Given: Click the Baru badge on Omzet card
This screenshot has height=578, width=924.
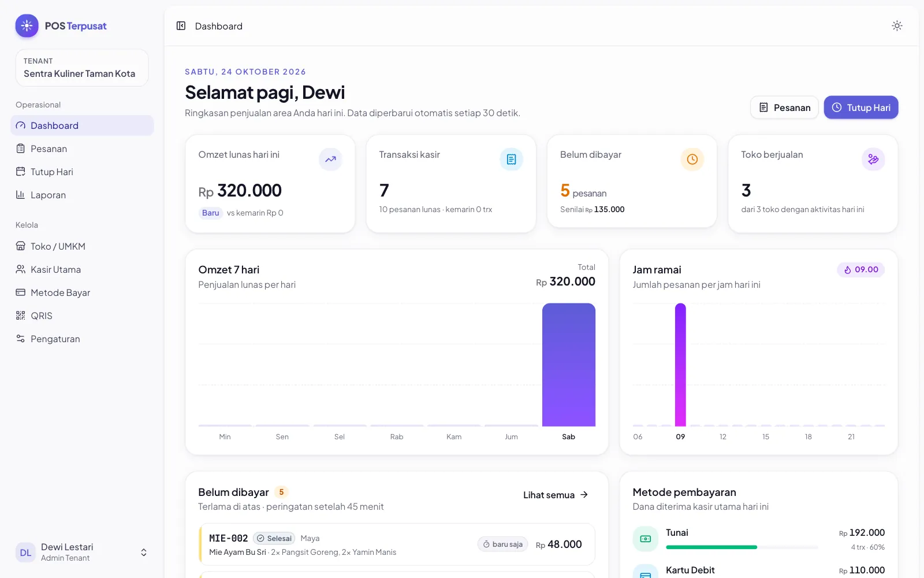Looking at the screenshot, I should [x=210, y=213].
